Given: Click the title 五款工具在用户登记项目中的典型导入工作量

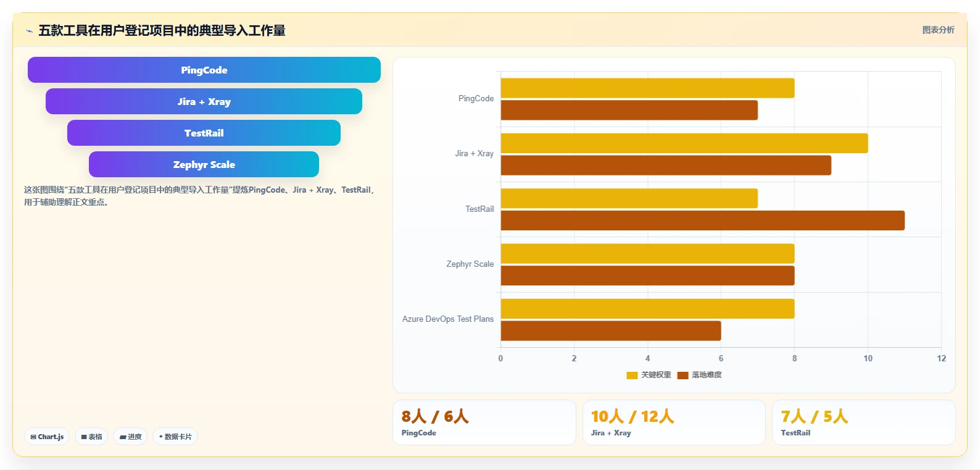Looking at the screenshot, I should point(162,30).
